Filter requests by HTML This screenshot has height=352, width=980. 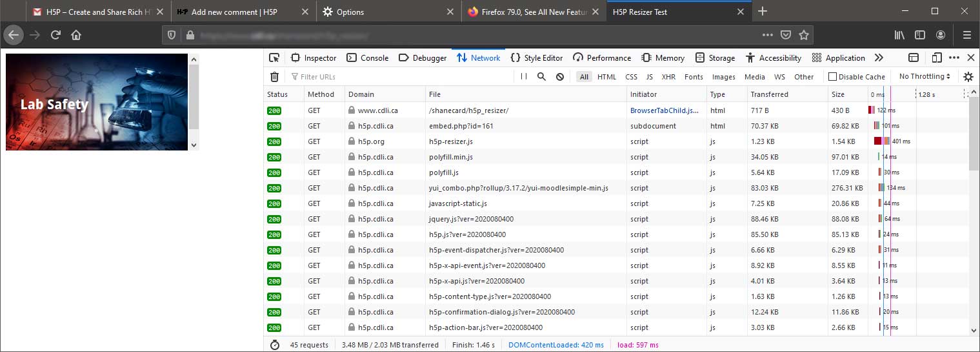coord(606,76)
